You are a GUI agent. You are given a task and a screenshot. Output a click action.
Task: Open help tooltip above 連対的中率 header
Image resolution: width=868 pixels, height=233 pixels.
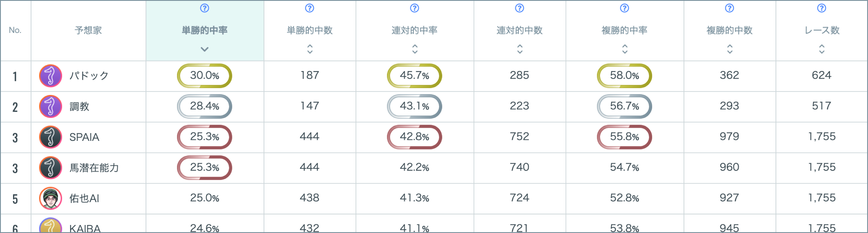(414, 8)
